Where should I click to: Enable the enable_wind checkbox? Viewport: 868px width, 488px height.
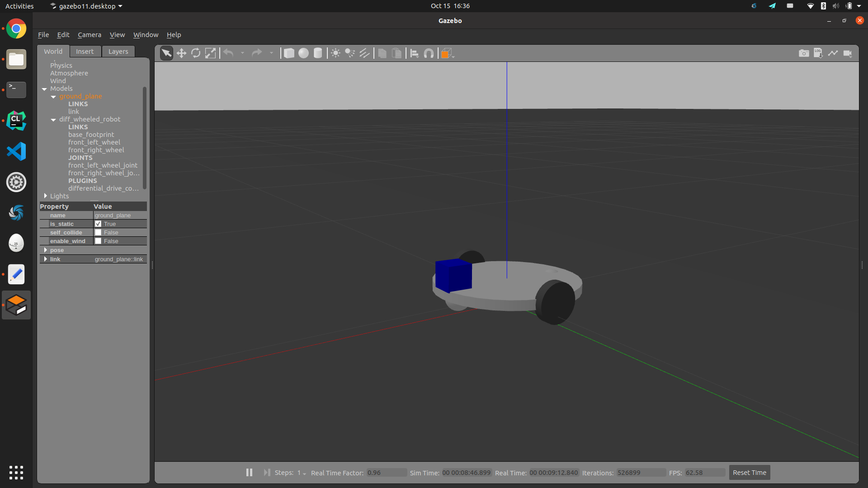point(98,241)
